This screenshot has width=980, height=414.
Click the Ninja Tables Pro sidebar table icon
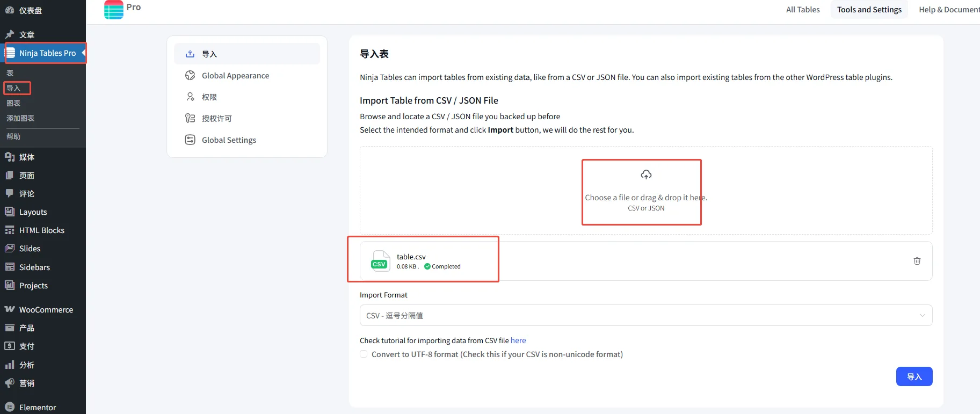(x=10, y=53)
